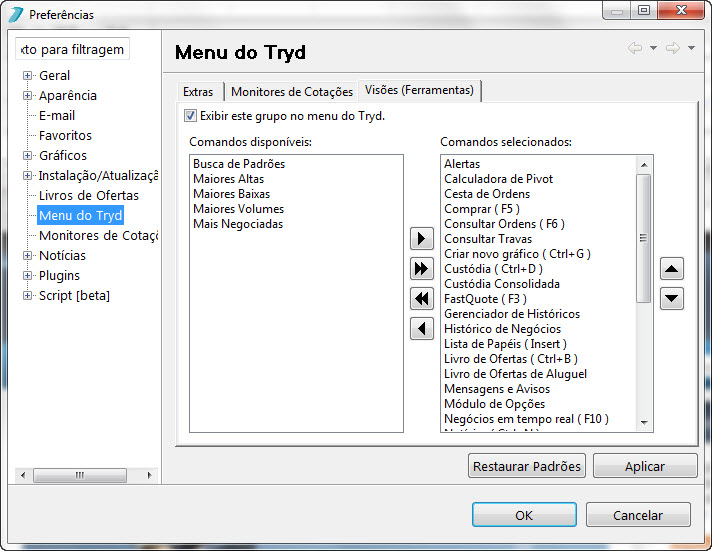Select 'Lista de Papéis ( Insert )' command
712x551 pixels.
pyautogui.click(x=505, y=343)
